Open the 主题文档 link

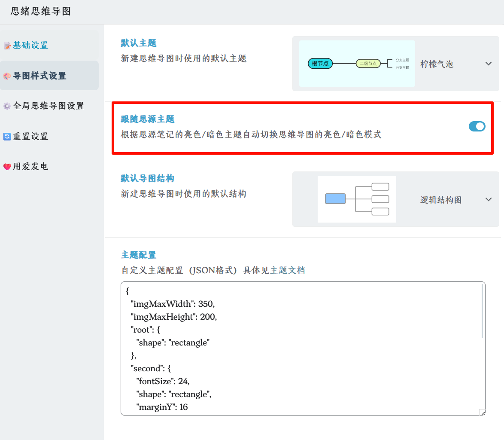[x=288, y=270]
